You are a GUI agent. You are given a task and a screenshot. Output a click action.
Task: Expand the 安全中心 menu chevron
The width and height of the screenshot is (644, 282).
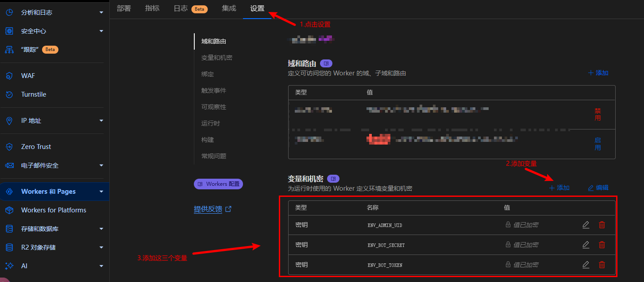coord(101,31)
